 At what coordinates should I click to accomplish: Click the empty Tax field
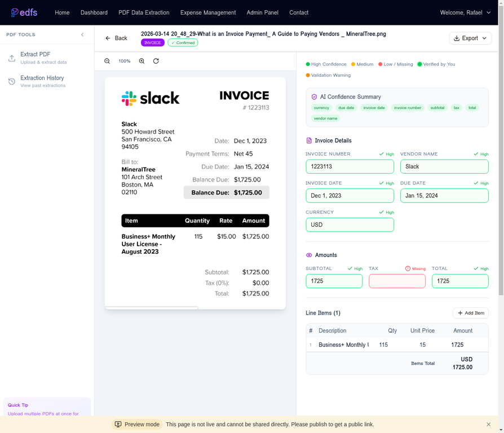(397, 281)
